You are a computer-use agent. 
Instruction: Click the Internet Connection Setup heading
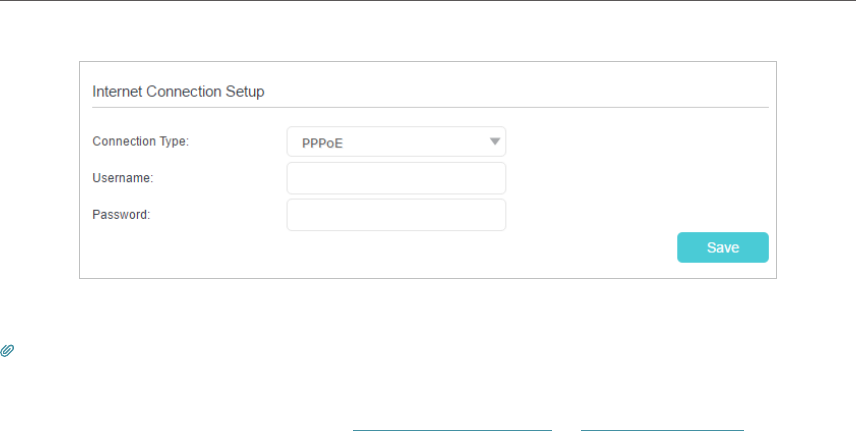coord(178,91)
